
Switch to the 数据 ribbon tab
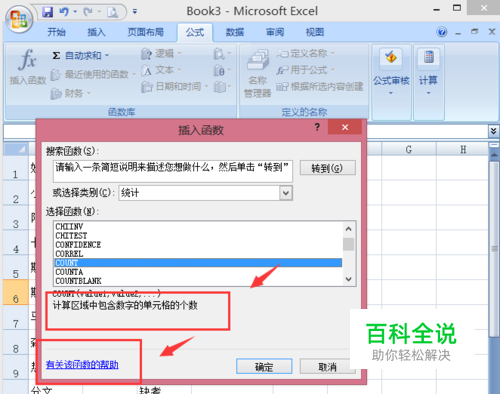235,32
